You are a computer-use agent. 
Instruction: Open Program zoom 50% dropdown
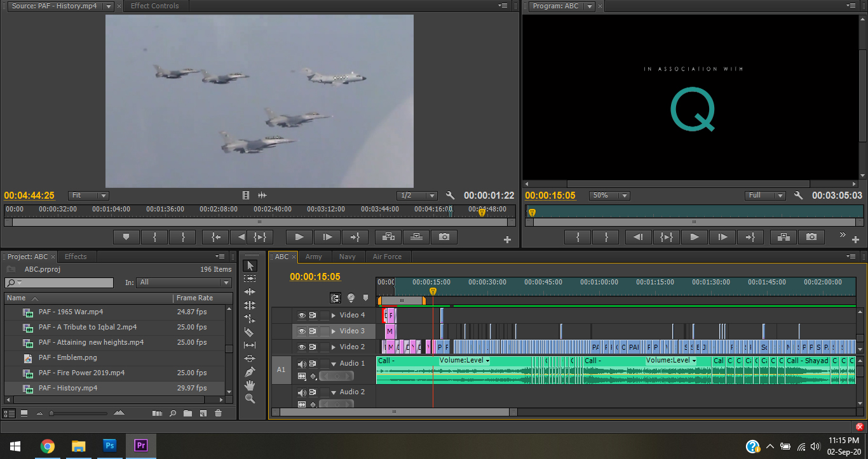[x=609, y=196]
